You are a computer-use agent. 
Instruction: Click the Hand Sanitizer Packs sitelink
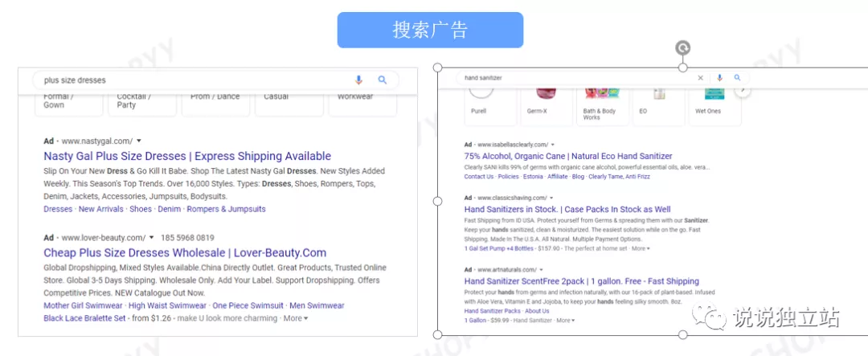click(492, 311)
